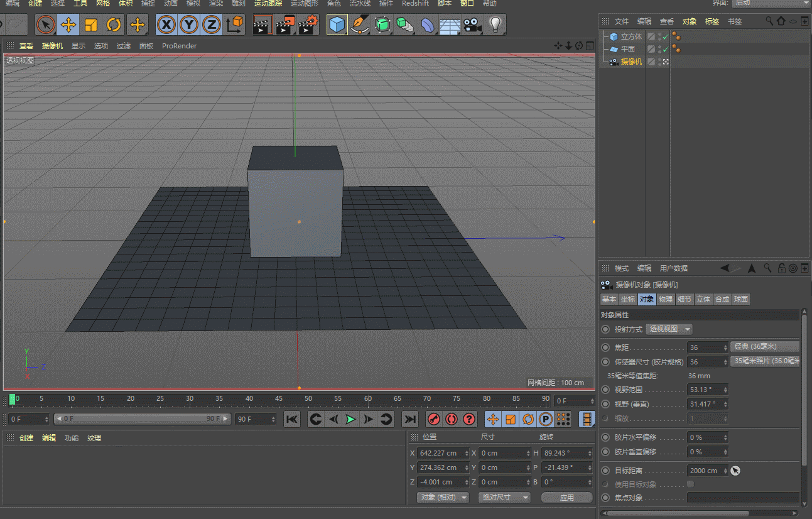Click the 应用 button in the coordinates panel
The image size is (812, 519).
[566, 498]
